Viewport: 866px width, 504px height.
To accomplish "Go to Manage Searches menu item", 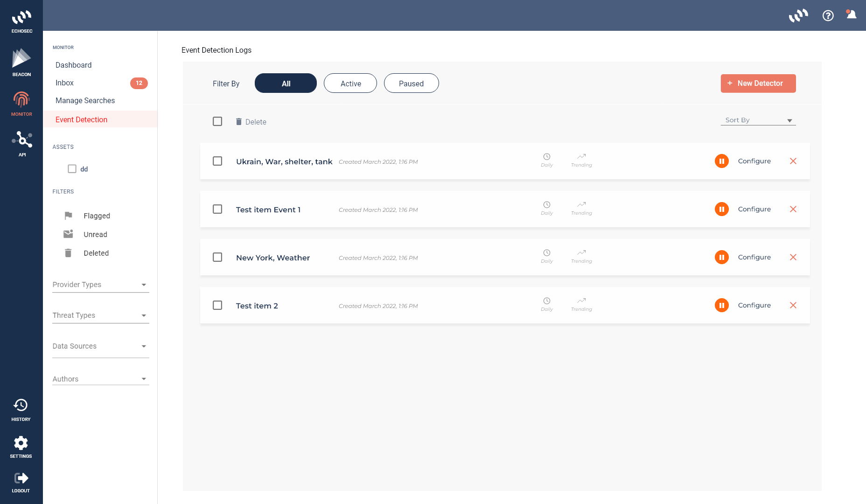I will (85, 100).
